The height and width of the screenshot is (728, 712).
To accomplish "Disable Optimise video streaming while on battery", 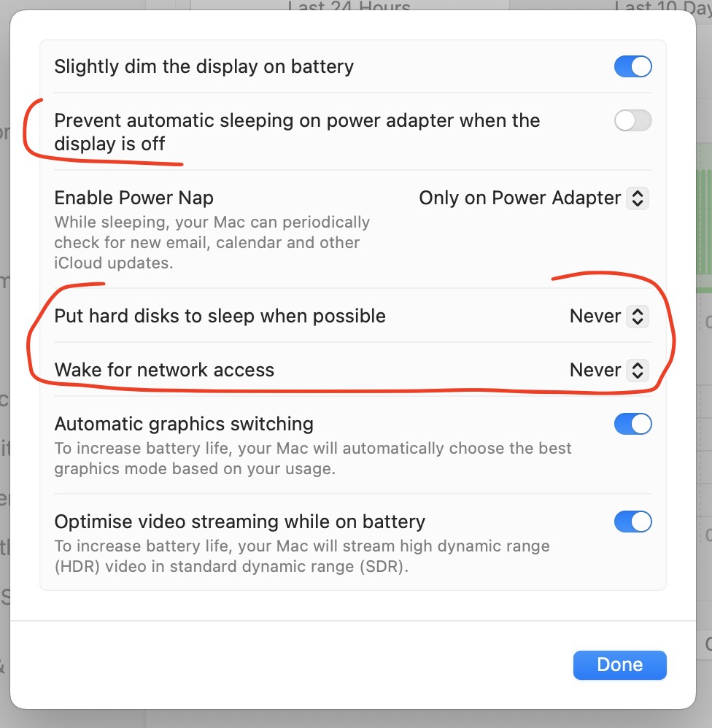I will tap(632, 522).
